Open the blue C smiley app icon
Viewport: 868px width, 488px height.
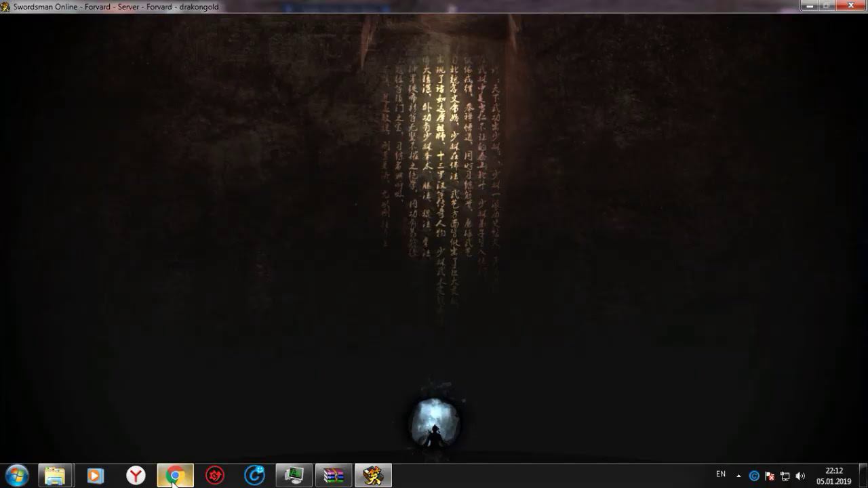click(254, 475)
